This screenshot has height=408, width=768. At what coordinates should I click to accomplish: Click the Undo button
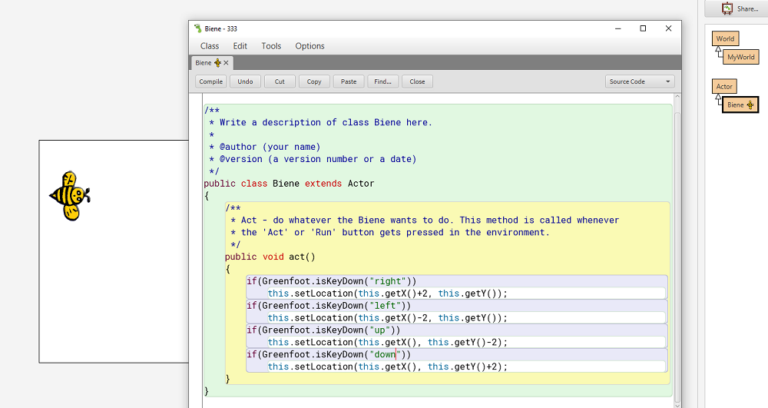tap(245, 81)
